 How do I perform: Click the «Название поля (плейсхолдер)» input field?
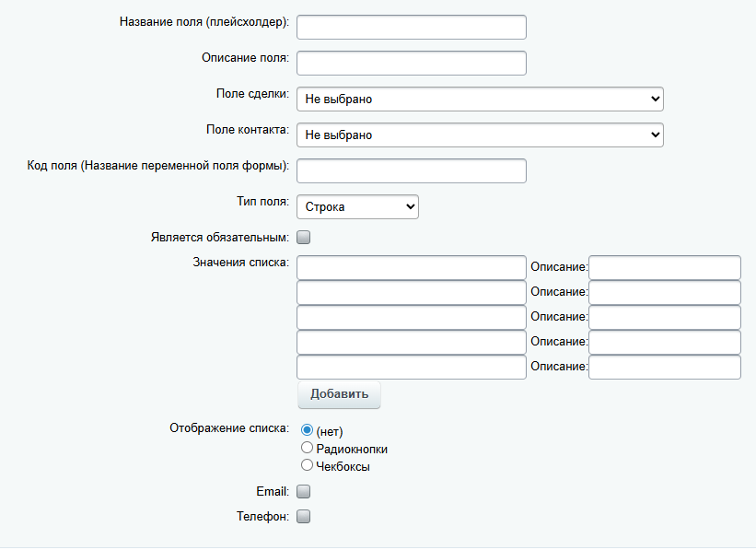pos(411,27)
